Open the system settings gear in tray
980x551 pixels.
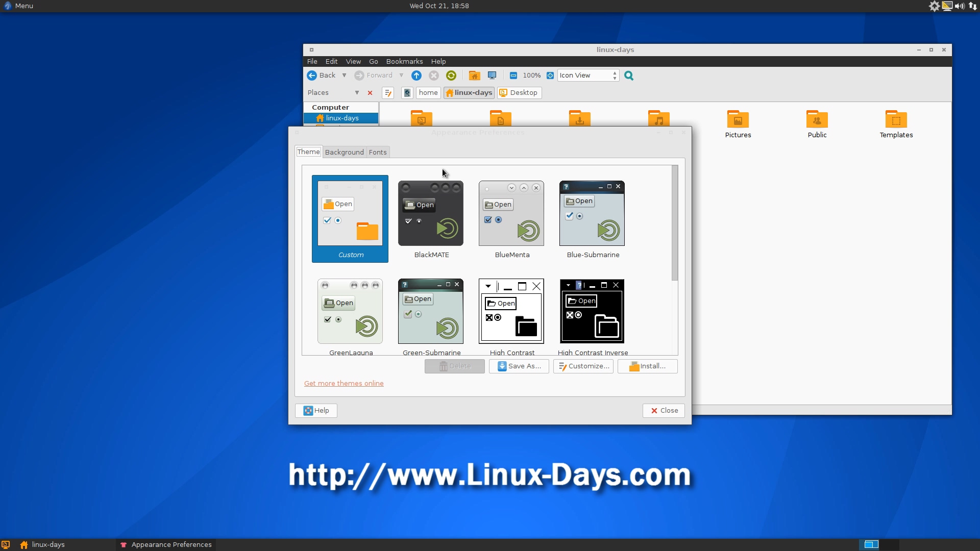(934, 6)
